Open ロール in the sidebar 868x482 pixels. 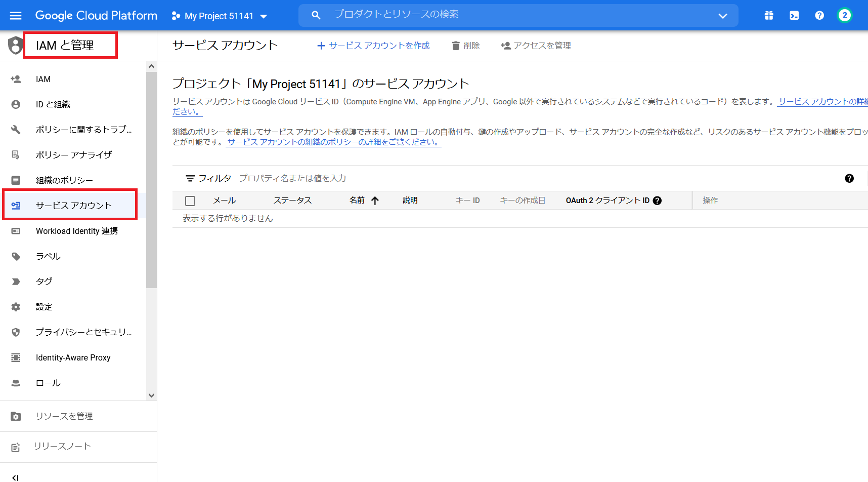click(48, 383)
